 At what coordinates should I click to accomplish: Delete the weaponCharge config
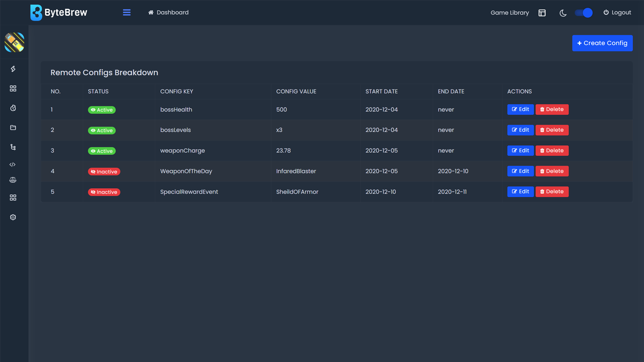[x=552, y=151]
